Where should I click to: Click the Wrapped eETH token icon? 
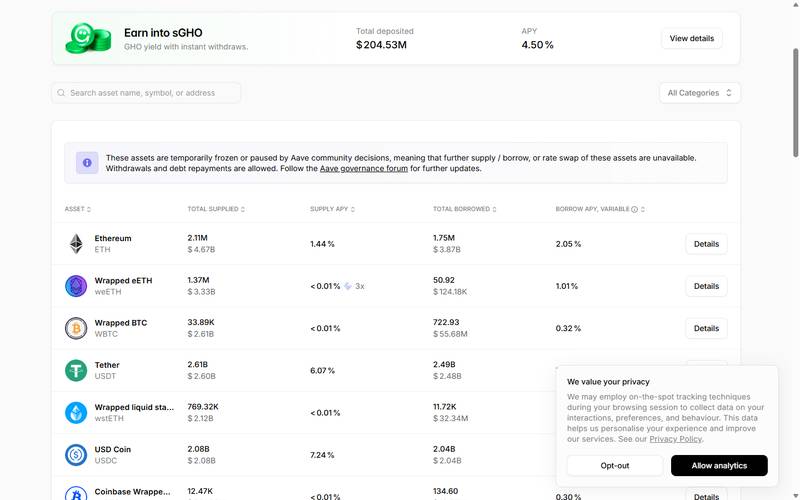[x=76, y=286]
